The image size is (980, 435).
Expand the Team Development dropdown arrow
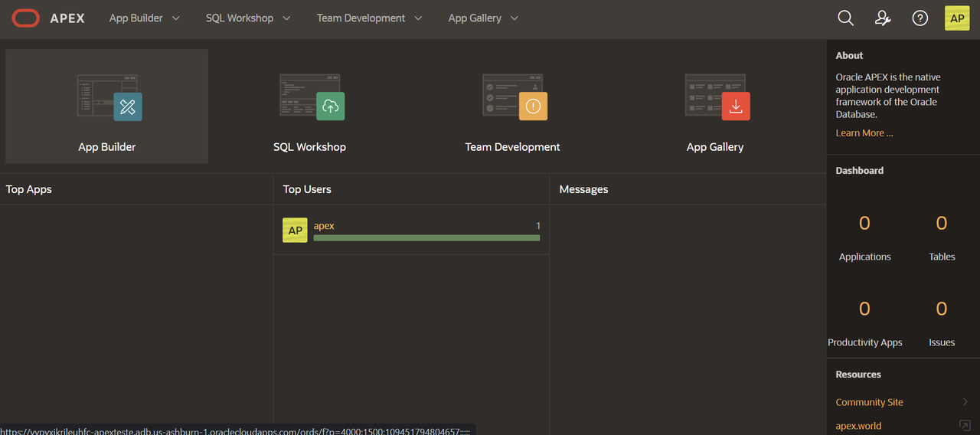(x=418, y=18)
